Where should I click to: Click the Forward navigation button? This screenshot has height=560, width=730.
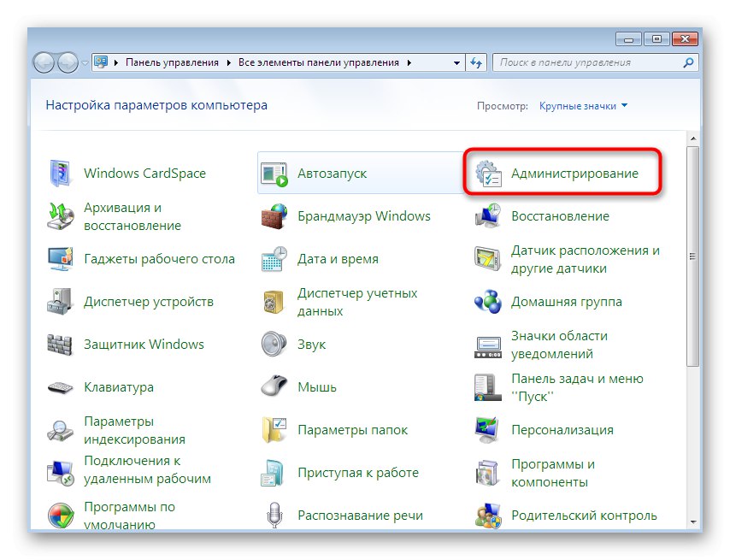(68, 63)
